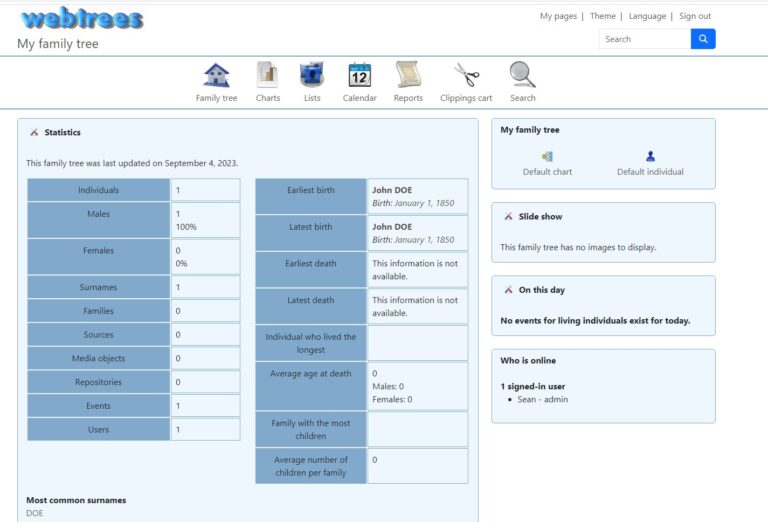Click the 100% value in Males row

pos(186,227)
